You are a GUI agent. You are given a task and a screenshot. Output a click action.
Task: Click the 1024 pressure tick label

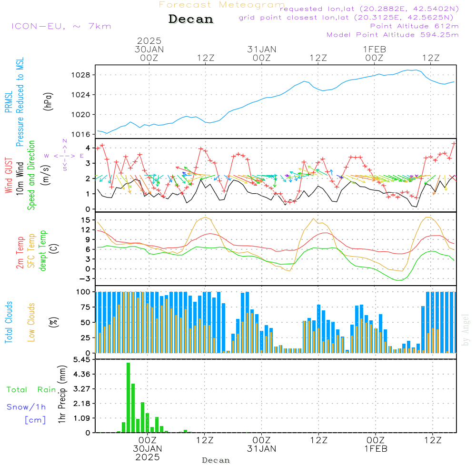coord(81,95)
